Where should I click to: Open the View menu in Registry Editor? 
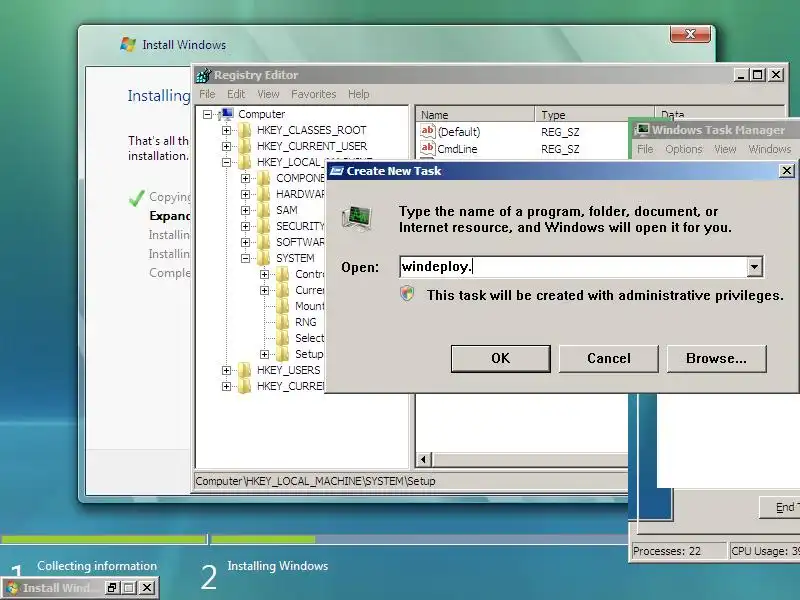tap(268, 94)
